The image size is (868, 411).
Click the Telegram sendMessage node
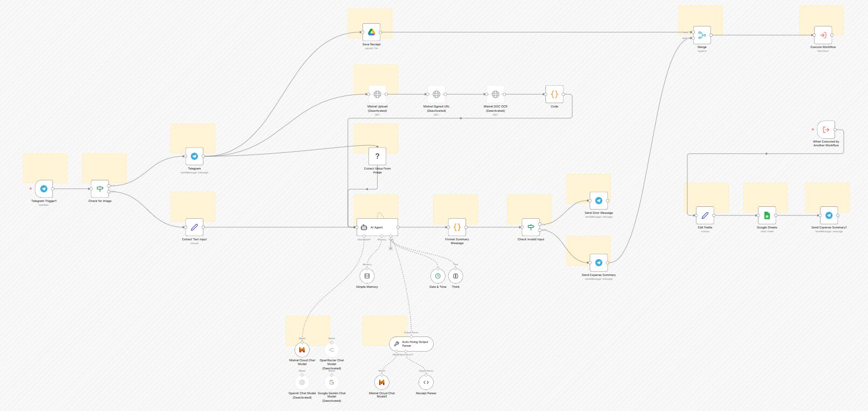[x=194, y=156]
